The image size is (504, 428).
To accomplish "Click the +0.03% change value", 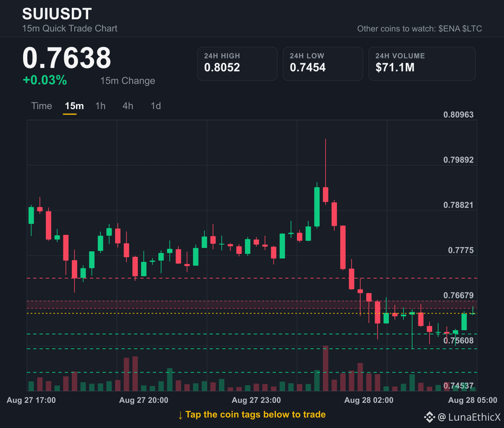I will (x=45, y=80).
